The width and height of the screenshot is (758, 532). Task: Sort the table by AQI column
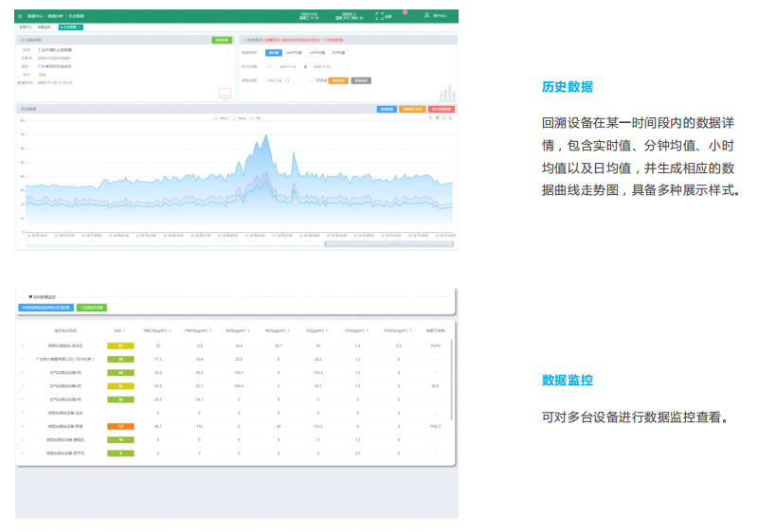118,330
